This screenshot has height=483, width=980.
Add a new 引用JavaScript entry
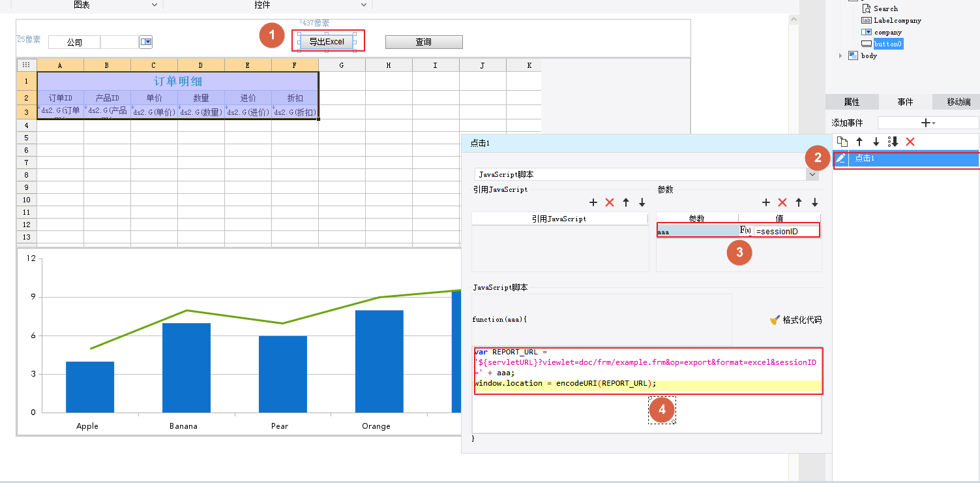point(593,203)
